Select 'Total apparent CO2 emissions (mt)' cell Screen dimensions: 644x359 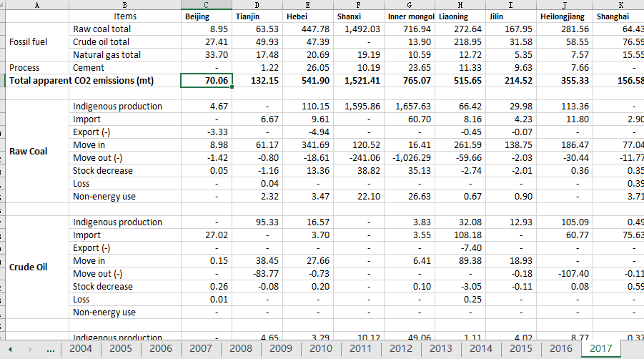93,81
